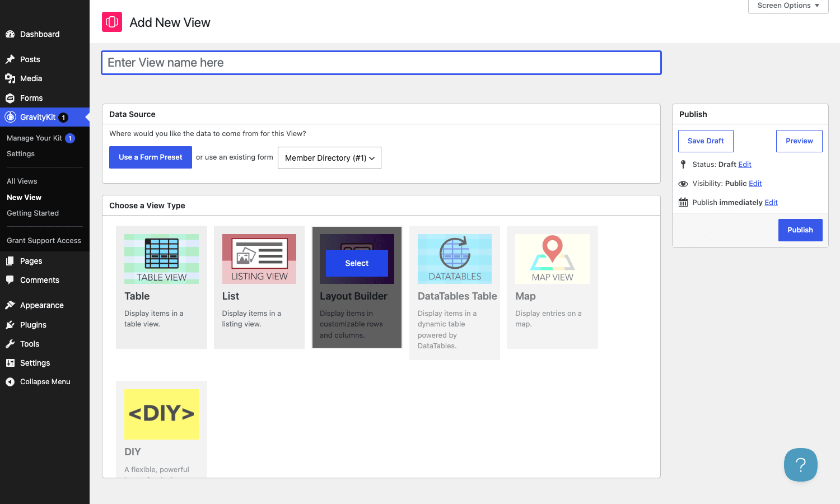Open All Views submenu item
The image size is (840, 504).
coord(22,181)
